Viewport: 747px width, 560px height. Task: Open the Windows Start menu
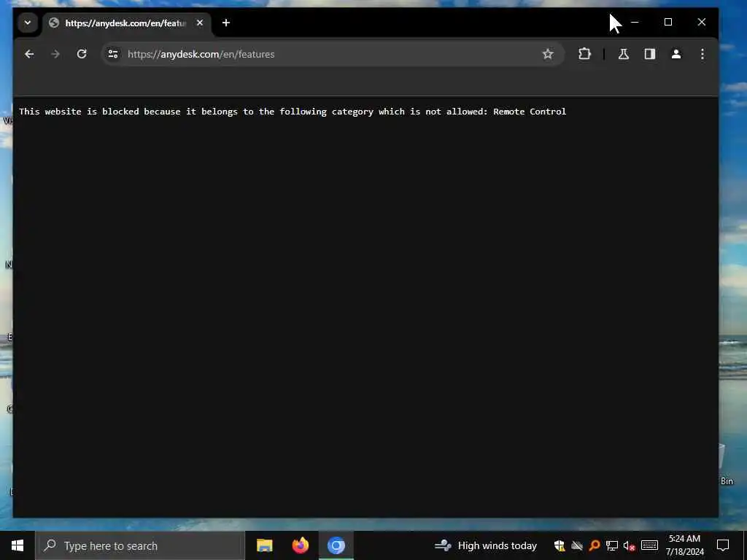pyautogui.click(x=18, y=545)
